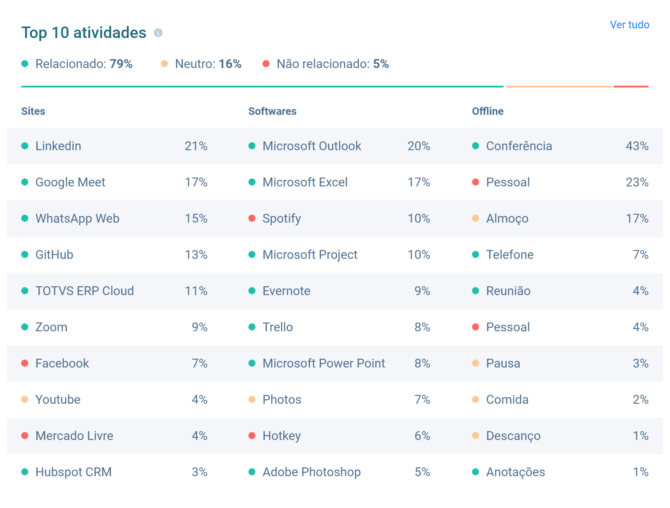This screenshot has width=670, height=508.
Task: Click the red Não relacionado legend dot
Action: pyautogui.click(x=266, y=64)
